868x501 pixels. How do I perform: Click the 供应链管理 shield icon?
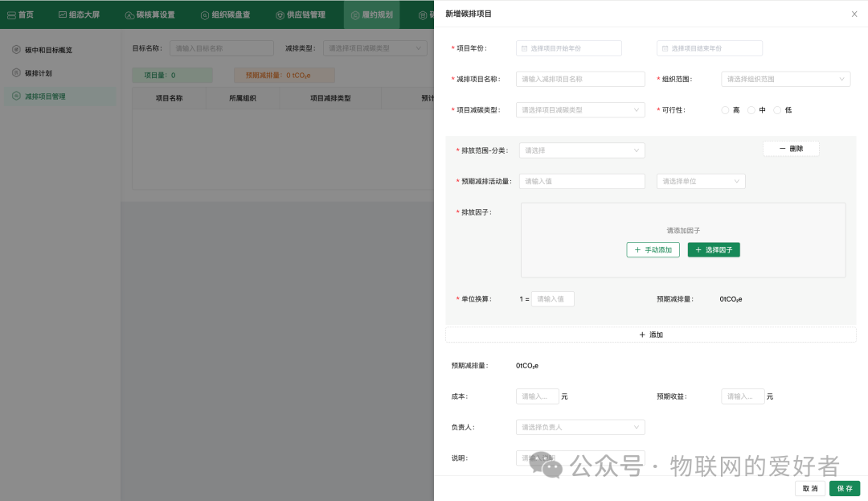click(279, 14)
